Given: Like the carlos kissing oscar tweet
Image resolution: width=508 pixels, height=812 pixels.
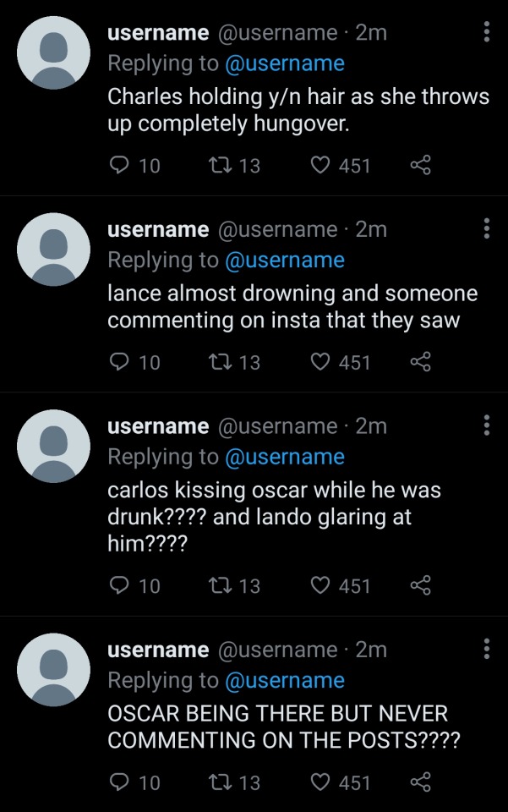Looking at the screenshot, I should tap(320, 586).
